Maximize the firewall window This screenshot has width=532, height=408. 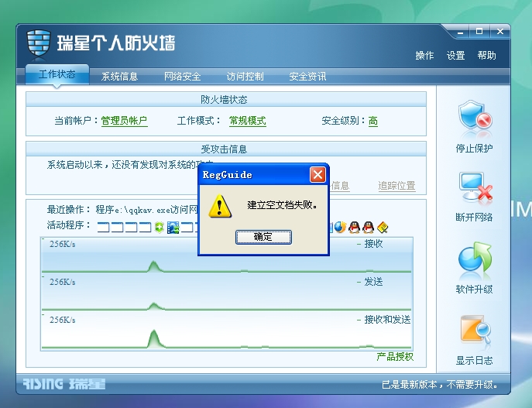coord(479,32)
